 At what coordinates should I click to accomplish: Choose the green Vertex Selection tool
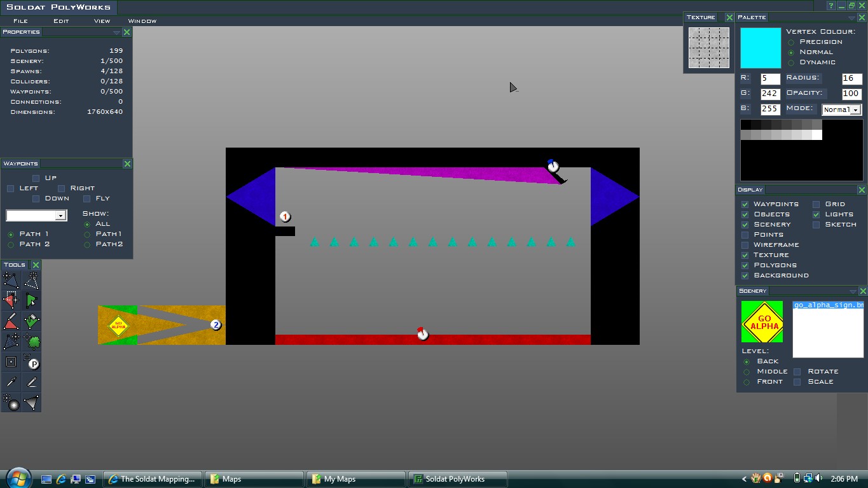tap(31, 300)
